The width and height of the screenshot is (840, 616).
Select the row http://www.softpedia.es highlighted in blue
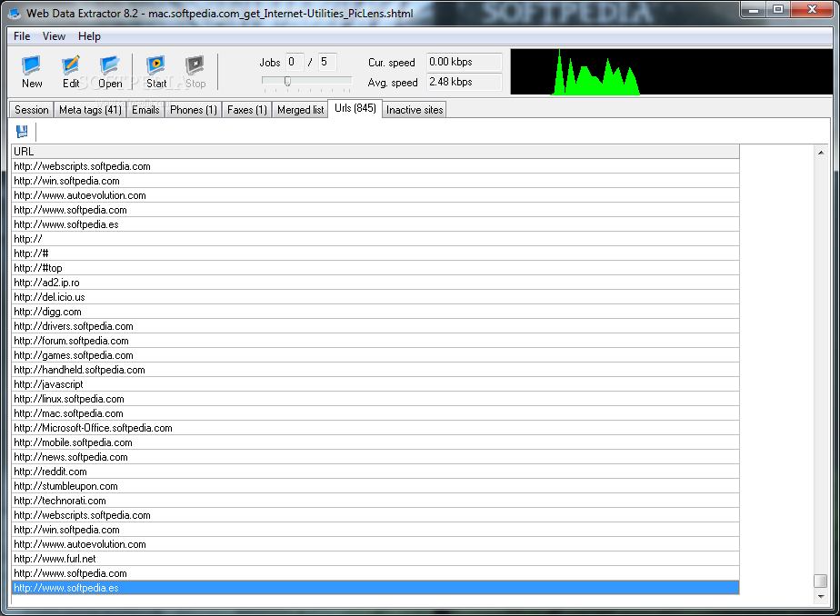(x=375, y=588)
